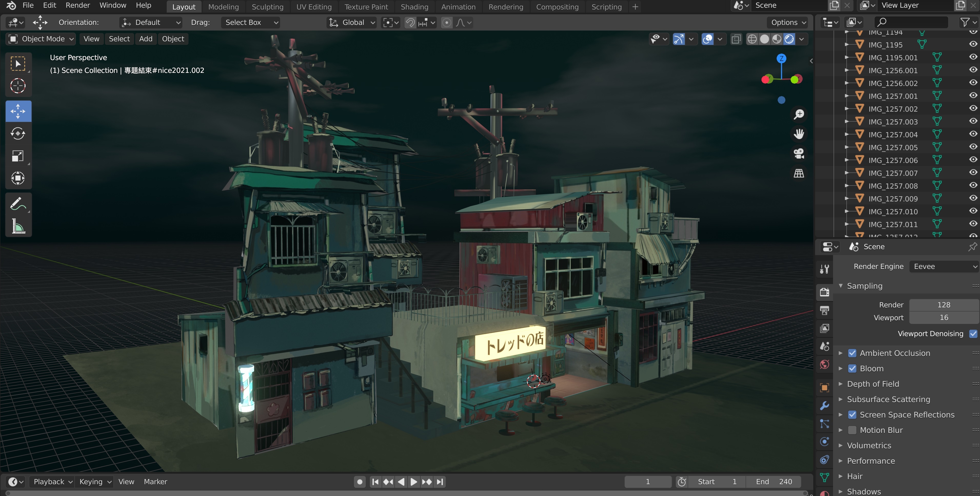Click the Add menu button
The image size is (980, 496).
tap(145, 39)
